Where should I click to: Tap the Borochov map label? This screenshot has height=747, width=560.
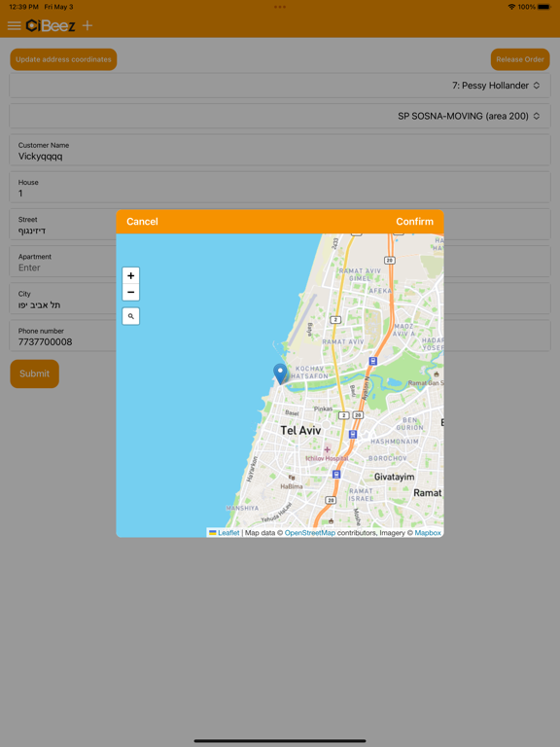(x=388, y=458)
